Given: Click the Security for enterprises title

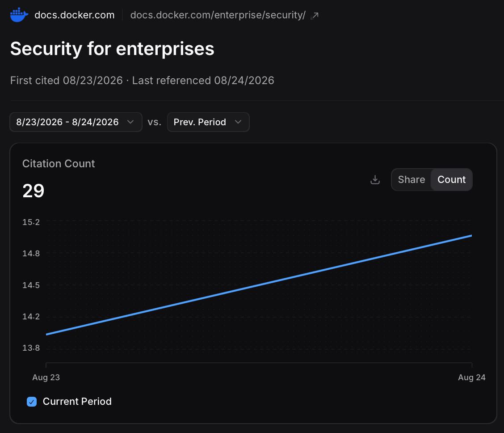Looking at the screenshot, I should click(x=112, y=49).
